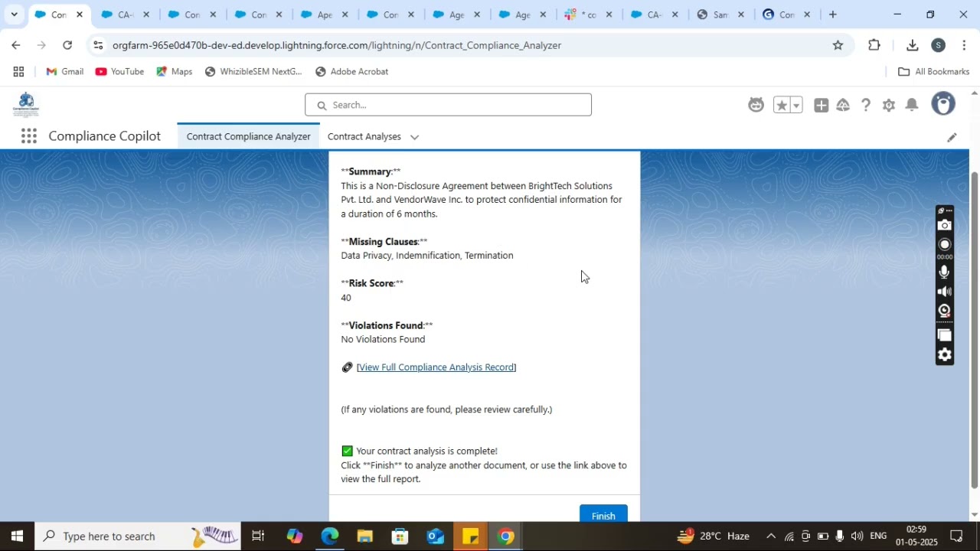The height and width of the screenshot is (551, 980).
Task: Show hidden system tray icons
Action: click(770, 536)
